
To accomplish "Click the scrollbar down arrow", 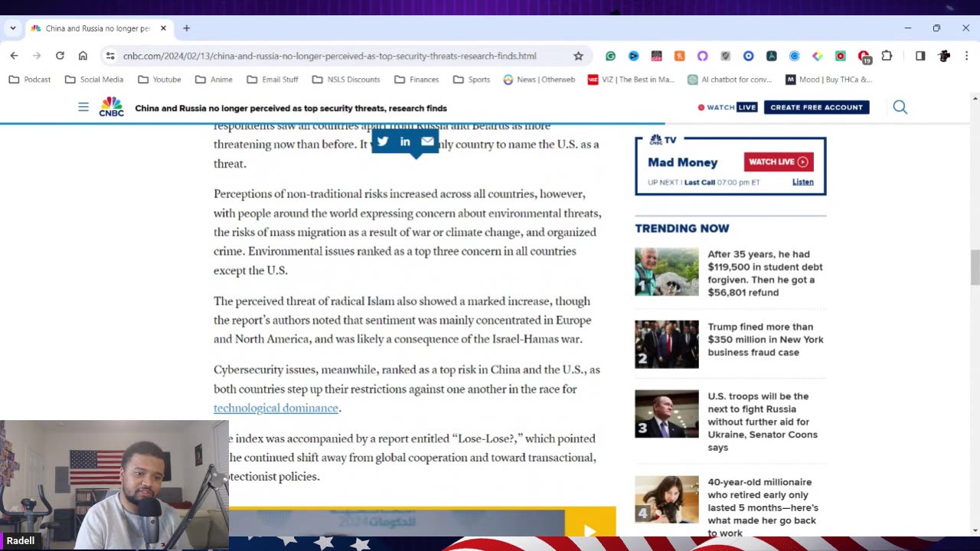I will (x=975, y=530).
